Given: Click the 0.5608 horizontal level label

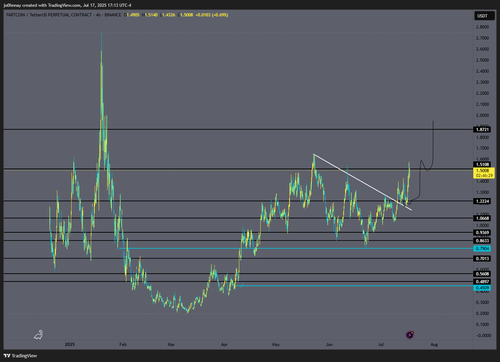Looking at the screenshot, I should (x=482, y=274).
